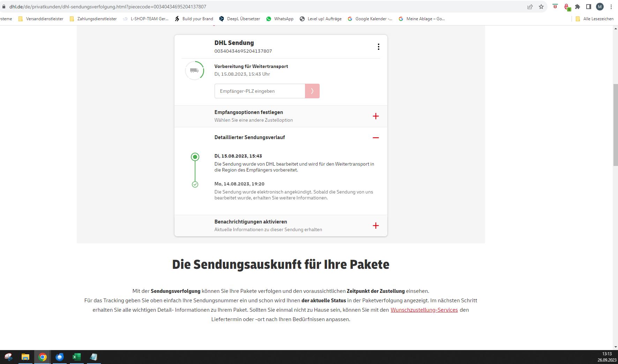Image resolution: width=618 pixels, height=364 pixels.
Task: Open the Notepad app in the taskbar
Action: pos(94,357)
